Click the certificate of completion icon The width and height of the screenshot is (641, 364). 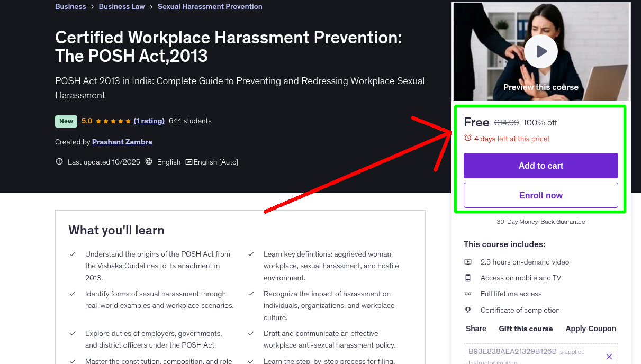click(x=468, y=310)
